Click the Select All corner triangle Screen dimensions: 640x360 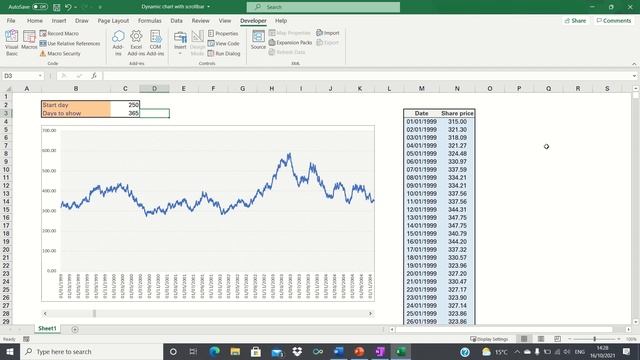click(x=8, y=89)
